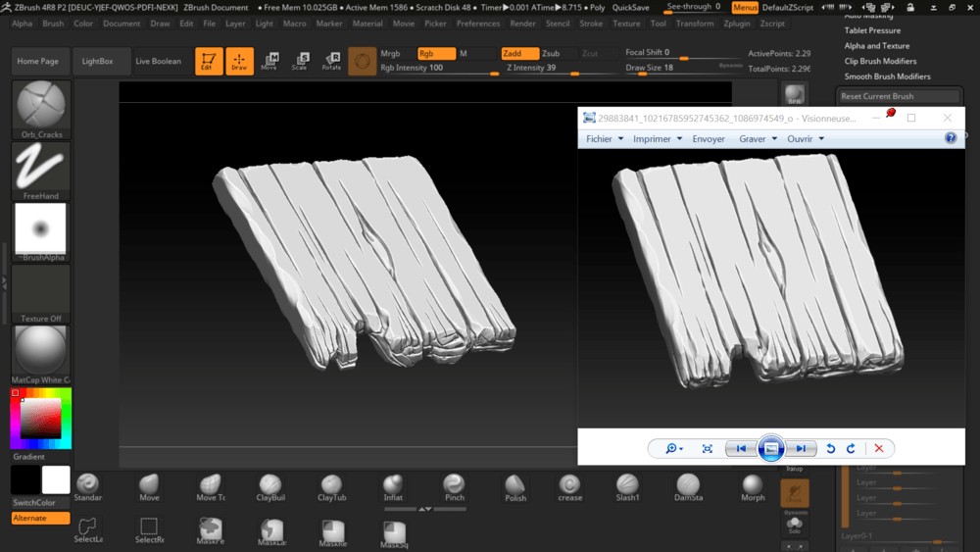Open the Graver dropdown in the photo viewer
The width and height of the screenshot is (980, 552).
click(758, 139)
